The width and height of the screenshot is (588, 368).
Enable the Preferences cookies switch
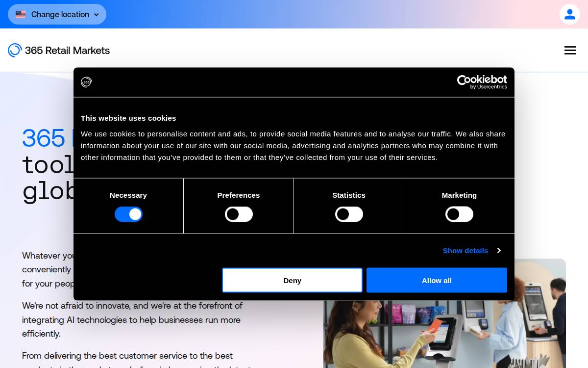(239, 214)
